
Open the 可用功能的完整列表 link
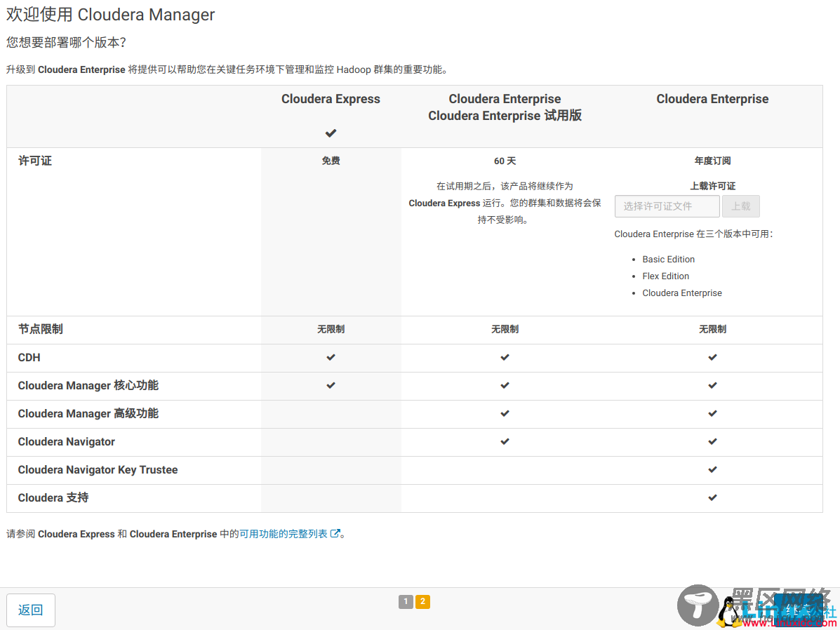tap(284, 534)
